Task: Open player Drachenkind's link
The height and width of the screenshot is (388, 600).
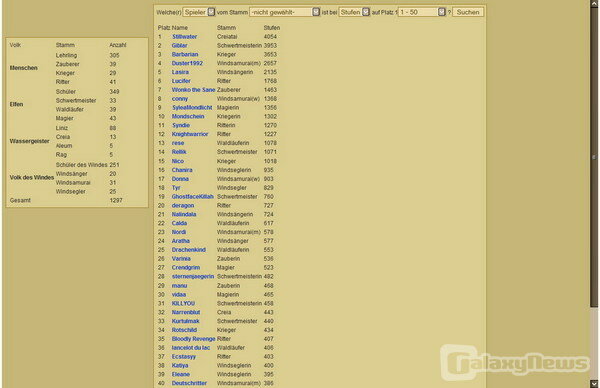Action: point(189,249)
